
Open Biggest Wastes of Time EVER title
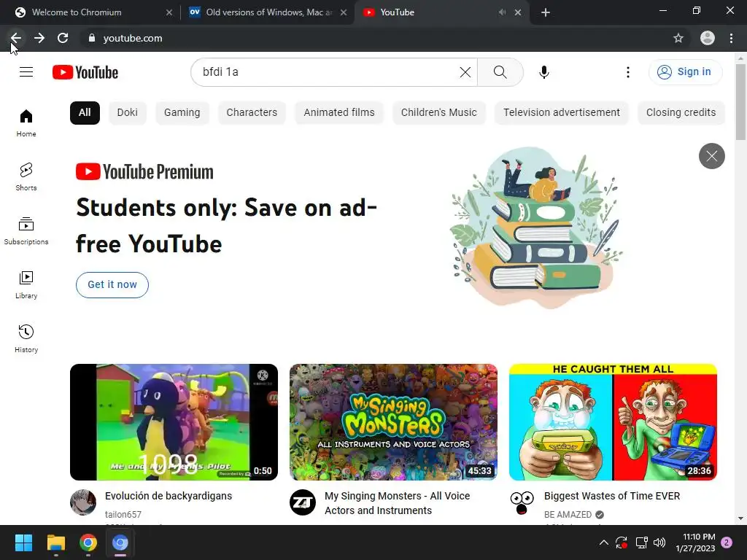(612, 496)
